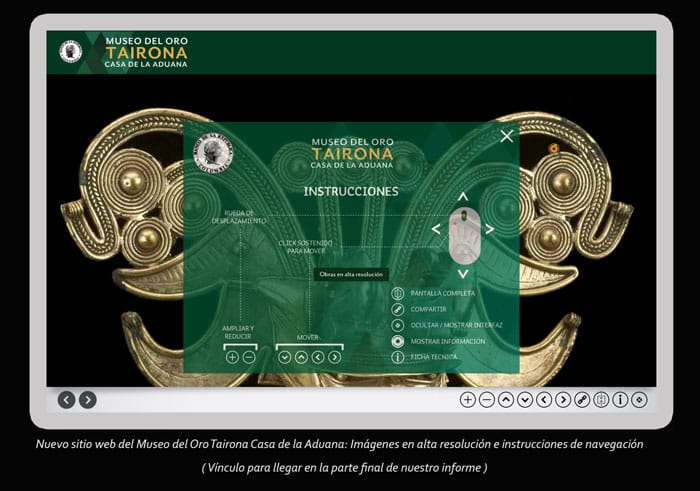The image size is (700, 491).
Task: Click the down arrow icon under Mover
Action: pyautogui.click(x=284, y=357)
